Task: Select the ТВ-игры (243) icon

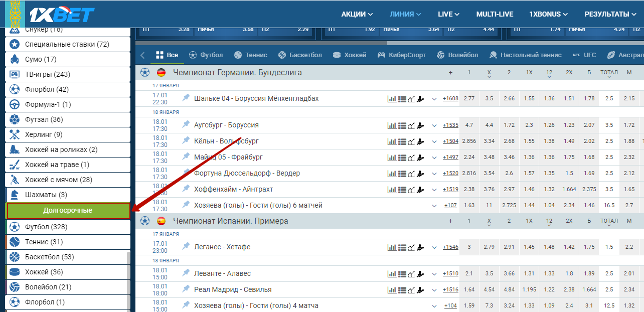Action: click(15, 74)
